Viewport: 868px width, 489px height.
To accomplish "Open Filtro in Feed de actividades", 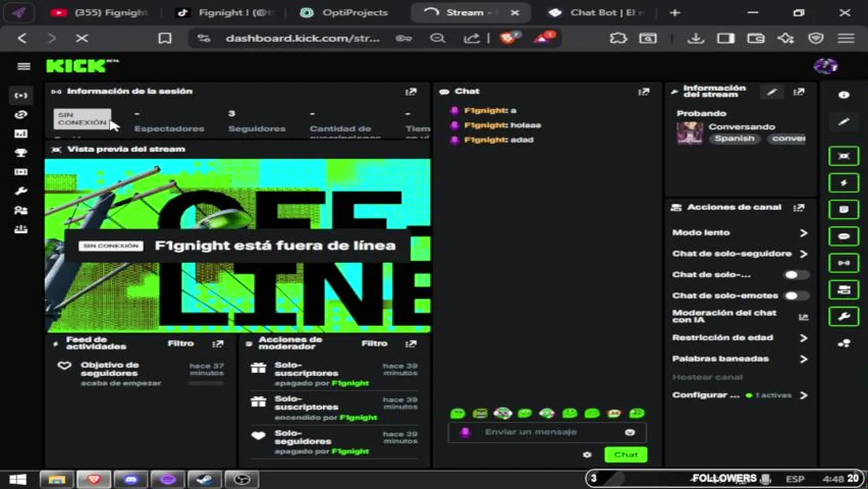I will coord(181,344).
